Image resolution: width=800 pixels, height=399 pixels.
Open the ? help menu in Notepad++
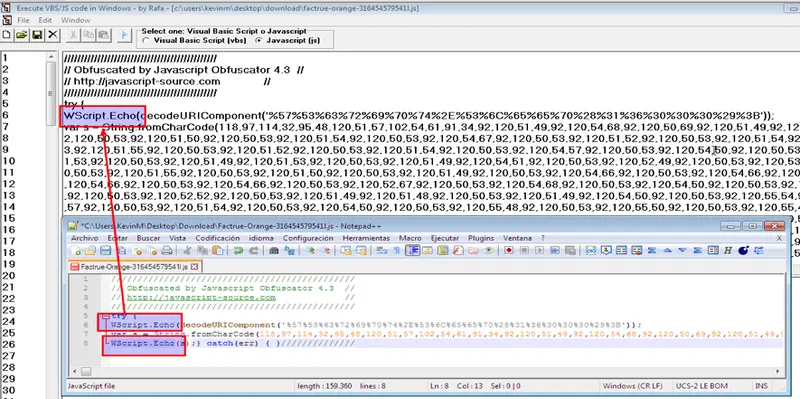[543, 238]
